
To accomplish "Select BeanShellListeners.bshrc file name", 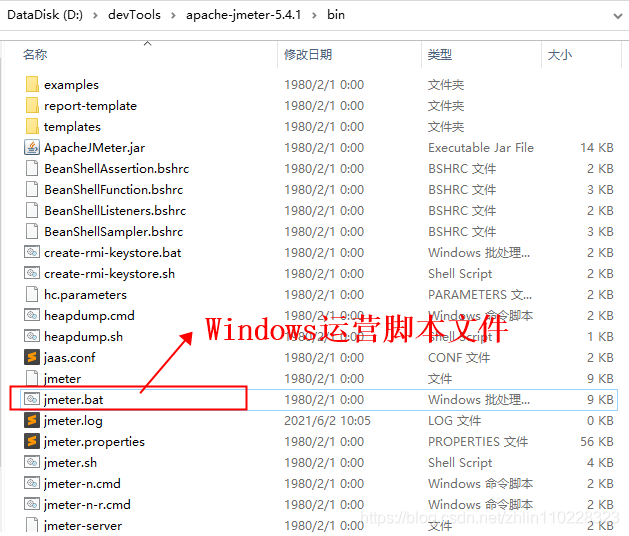I will pos(115,211).
